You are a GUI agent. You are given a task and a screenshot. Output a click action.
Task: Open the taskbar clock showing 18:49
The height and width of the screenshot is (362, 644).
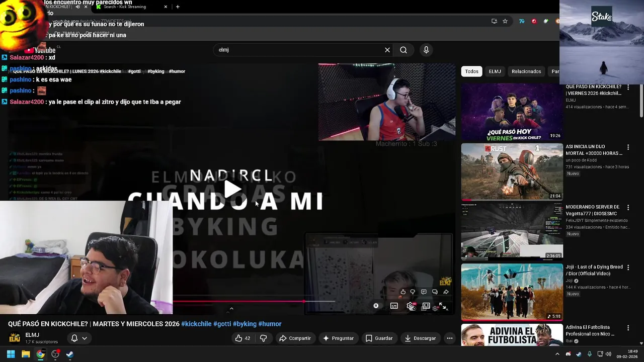627,354
